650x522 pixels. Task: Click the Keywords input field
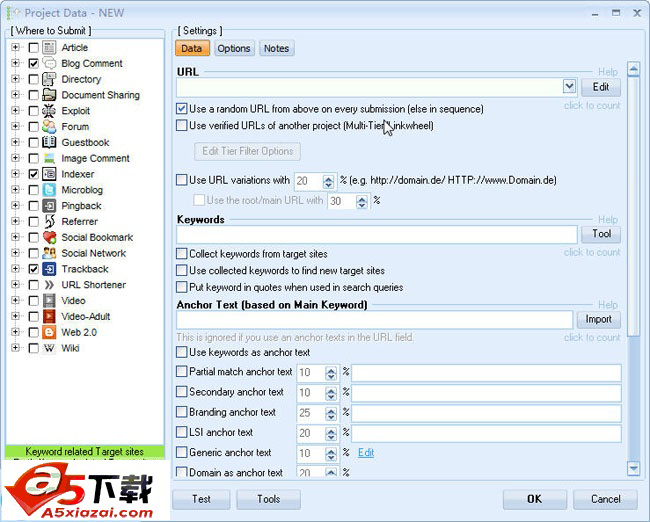tap(377, 235)
